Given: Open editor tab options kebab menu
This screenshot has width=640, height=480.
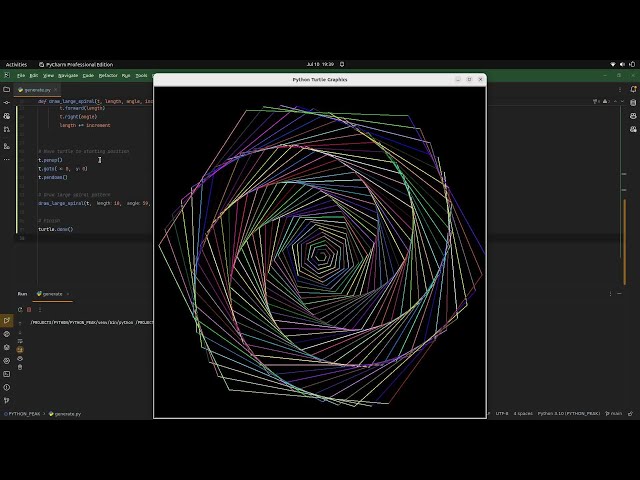Looking at the screenshot, I should [620, 89].
